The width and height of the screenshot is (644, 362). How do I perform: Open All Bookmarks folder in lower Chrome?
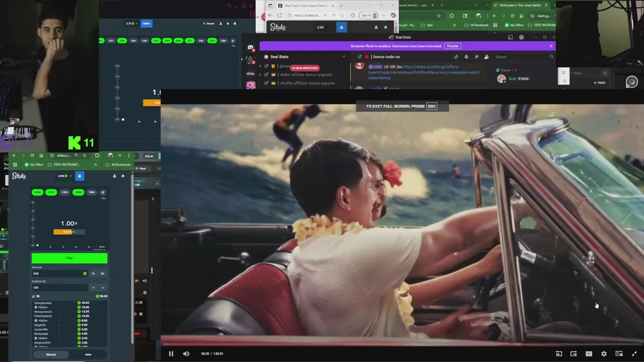click(118, 164)
